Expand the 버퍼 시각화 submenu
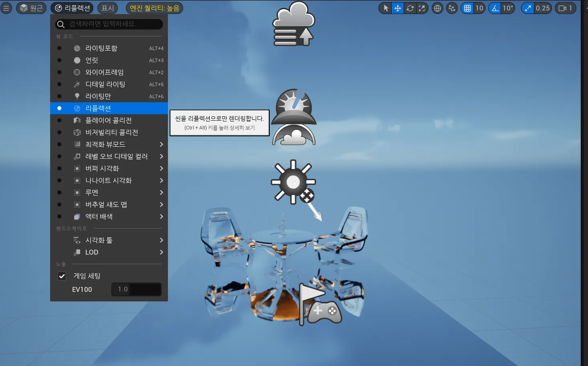 point(109,168)
